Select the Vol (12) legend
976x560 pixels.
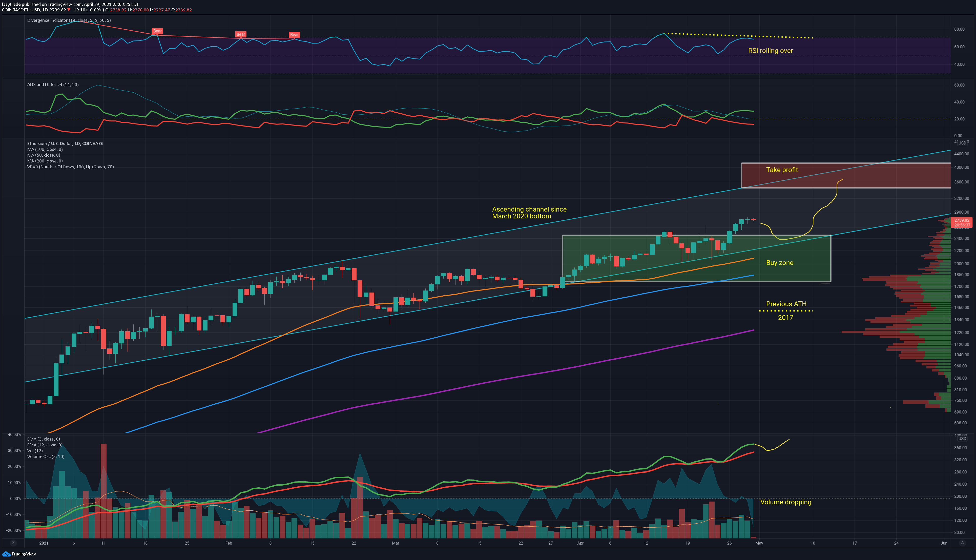[35, 451]
